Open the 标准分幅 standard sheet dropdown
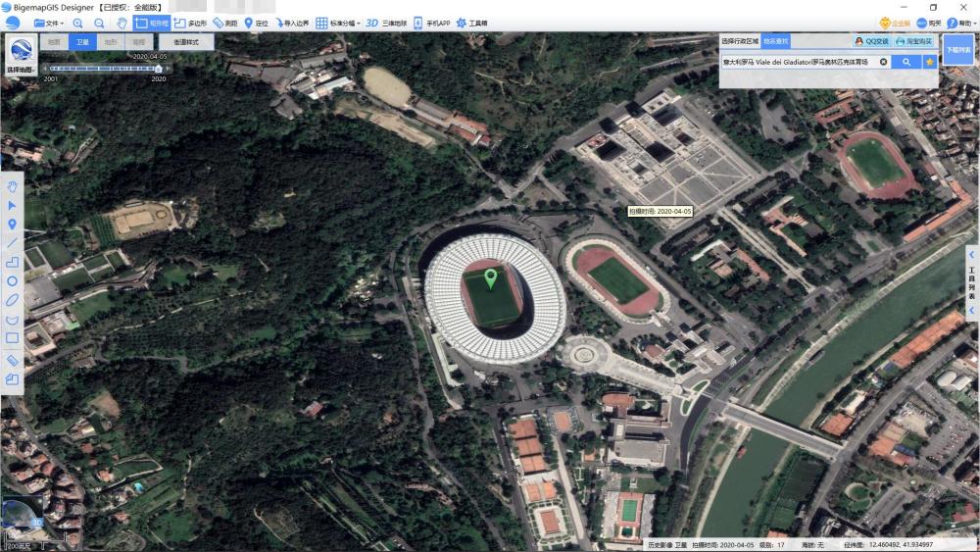This screenshot has height=552, width=980. click(x=338, y=24)
